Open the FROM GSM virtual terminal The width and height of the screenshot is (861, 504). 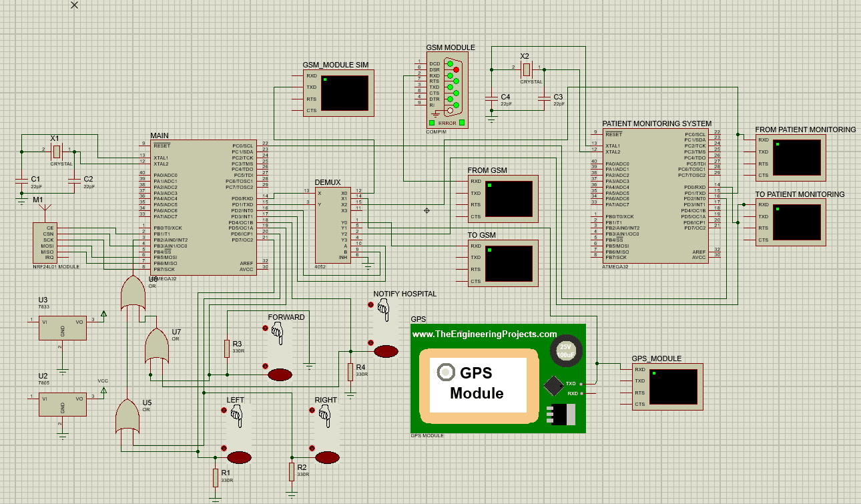click(503, 198)
